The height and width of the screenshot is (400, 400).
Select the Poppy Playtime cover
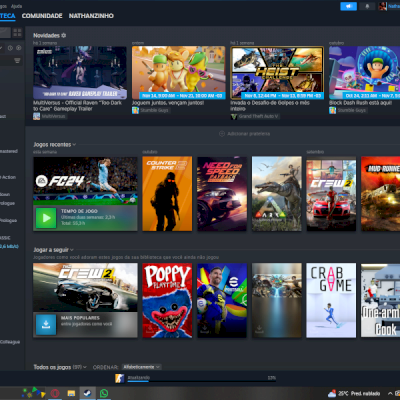(x=167, y=300)
